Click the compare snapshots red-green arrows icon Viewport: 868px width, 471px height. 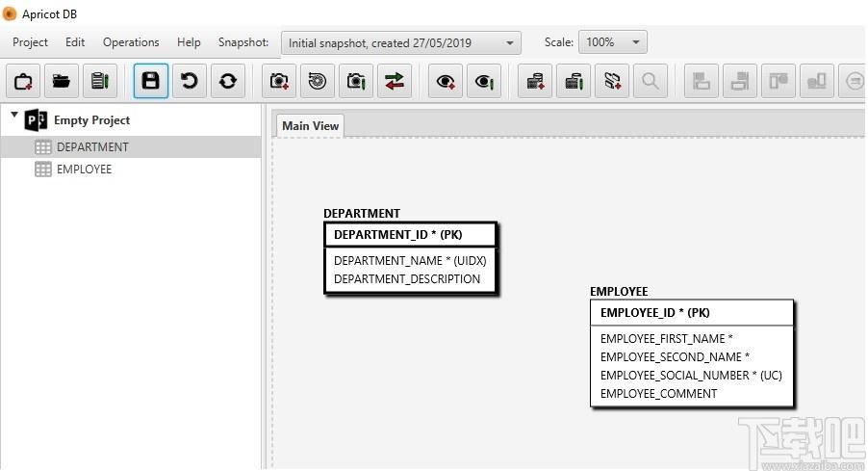click(395, 82)
